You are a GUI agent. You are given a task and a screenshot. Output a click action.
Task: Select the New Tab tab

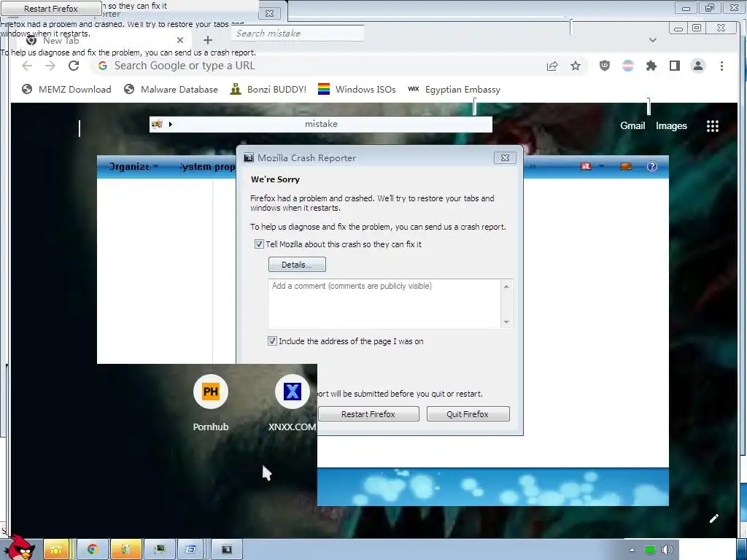coord(102,41)
